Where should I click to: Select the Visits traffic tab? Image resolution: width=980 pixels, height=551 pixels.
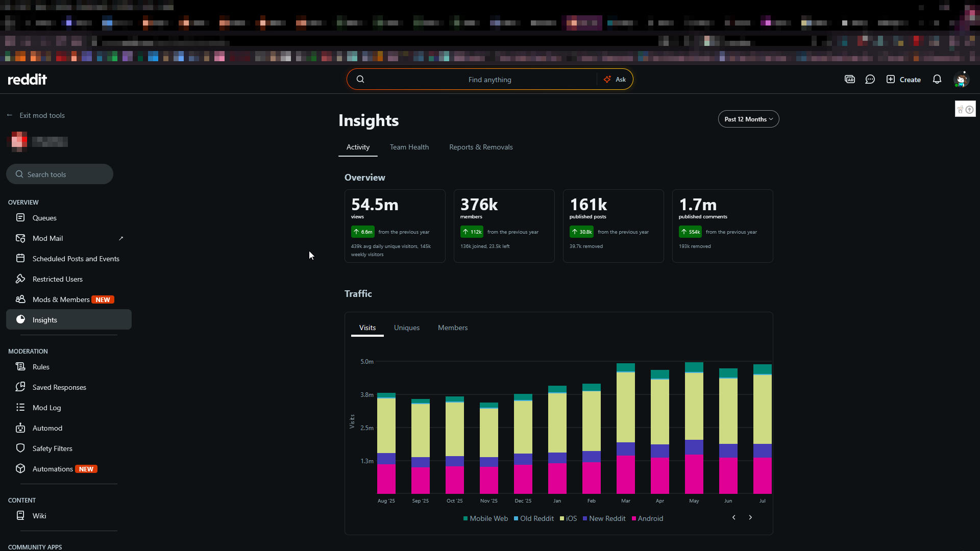367,328
